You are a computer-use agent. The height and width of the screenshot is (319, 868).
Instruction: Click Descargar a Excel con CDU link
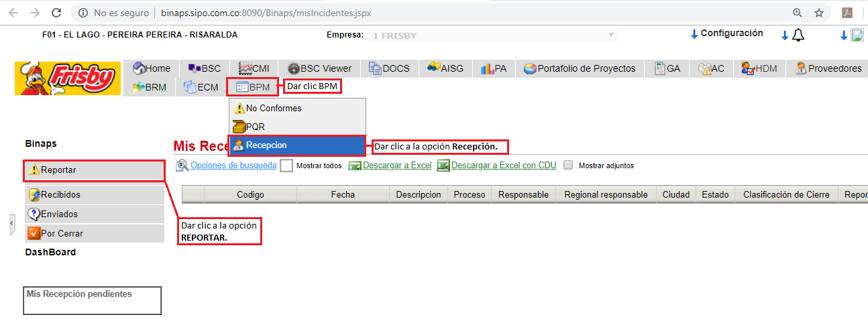coord(504,166)
